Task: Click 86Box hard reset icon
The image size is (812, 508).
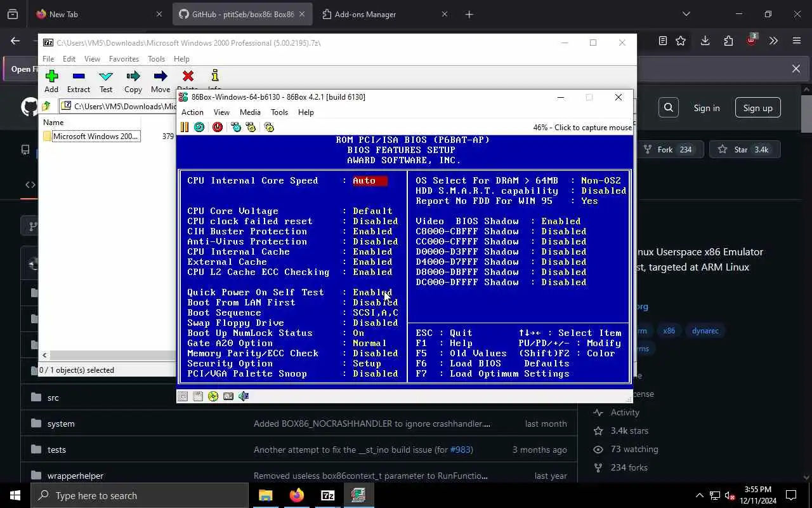Action: pos(199,127)
